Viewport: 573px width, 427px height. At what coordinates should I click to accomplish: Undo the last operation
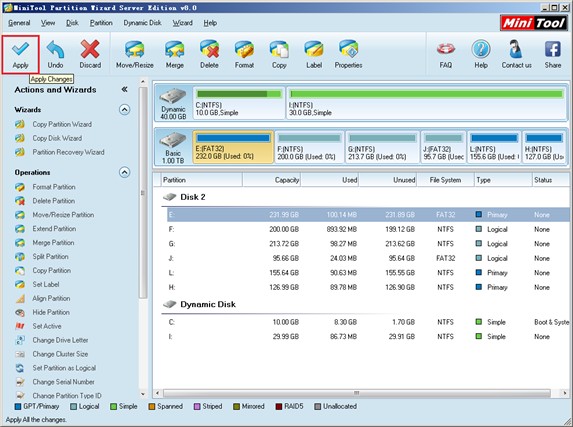coord(55,54)
